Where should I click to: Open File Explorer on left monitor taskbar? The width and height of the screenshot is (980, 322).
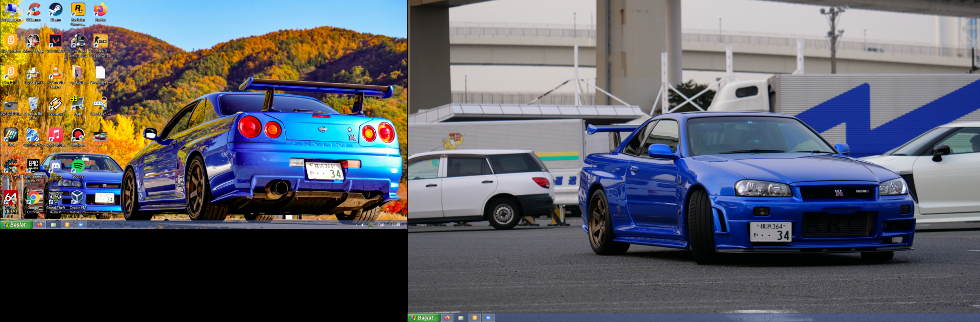click(x=53, y=225)
